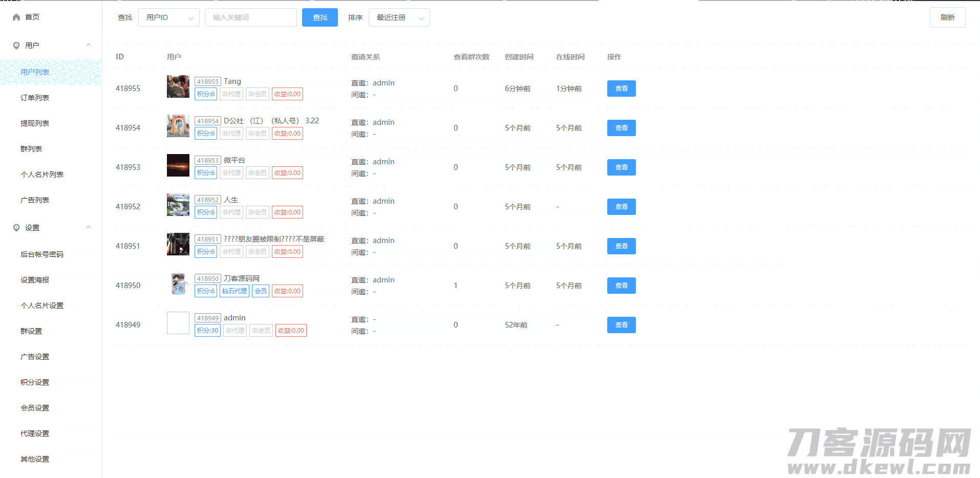This screenshot has height=478, width=980.
Task: Click the 刷新 refresh button
Action: (x=947, y=17)
